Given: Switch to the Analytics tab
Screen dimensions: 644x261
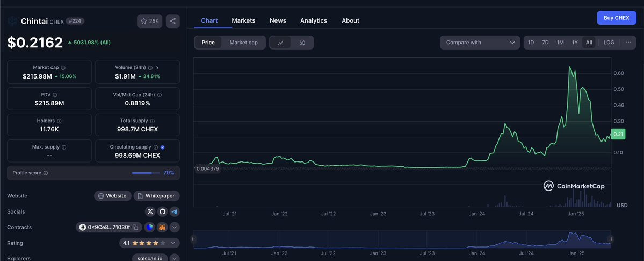Looking at the screenshot, I should pos(313,20).
